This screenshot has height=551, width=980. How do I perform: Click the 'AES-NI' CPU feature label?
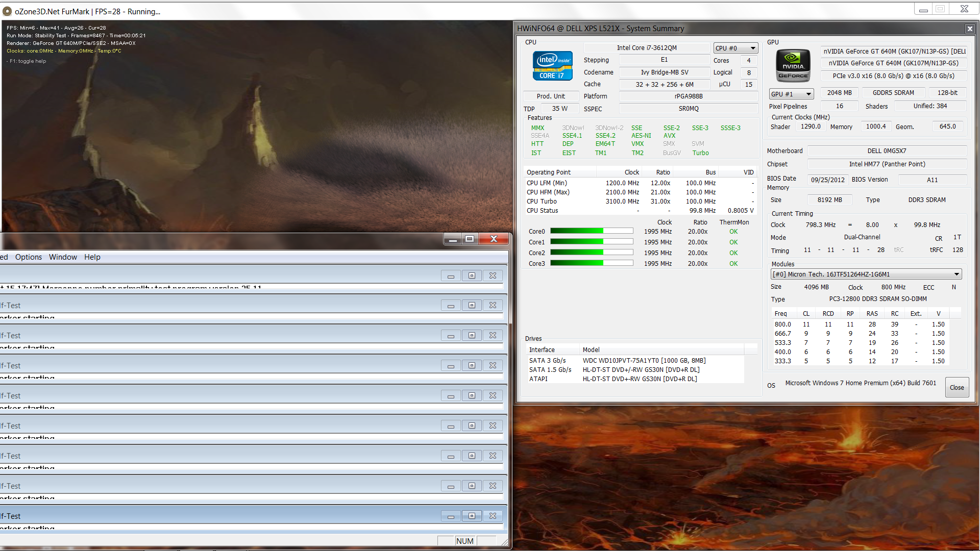click(641, 136)
